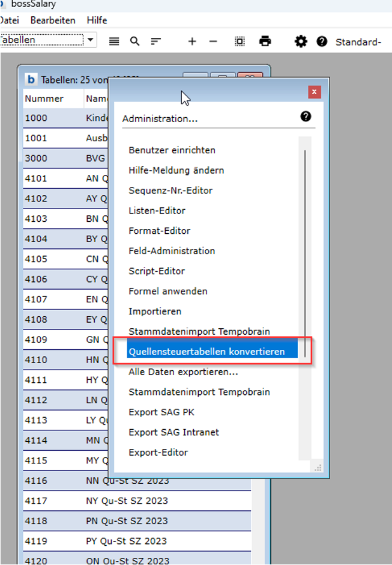The image size is (392, 565).
Task: Open the Bearbeiten menu
Action: tap(53, 20)
